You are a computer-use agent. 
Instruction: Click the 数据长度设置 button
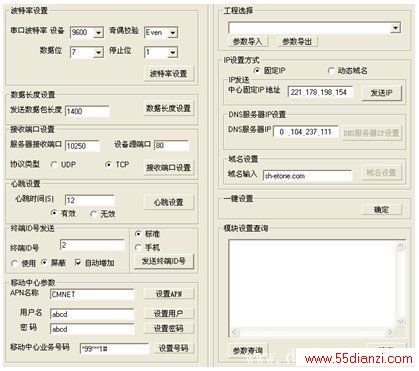[169, 108]
